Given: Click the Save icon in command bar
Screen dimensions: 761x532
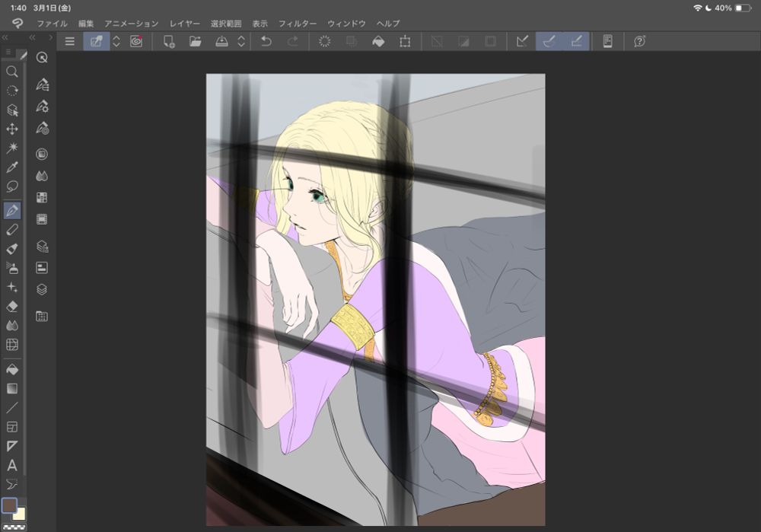Looking at the screenshot, I should click(x=221, y=41).
